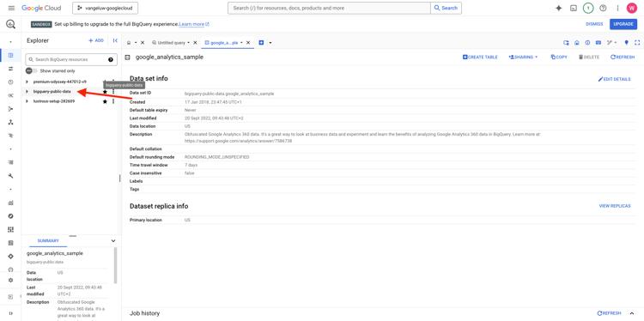Expand the bigquery-public-data project
The width and height of the screenshot is (644, 321).
pos(27,92)
